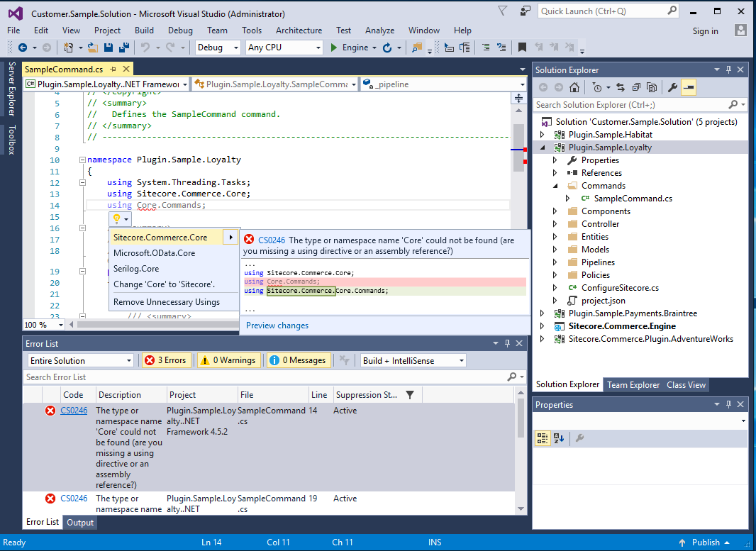
Task: Open the Architecture menu
Action: click(299, 30)
